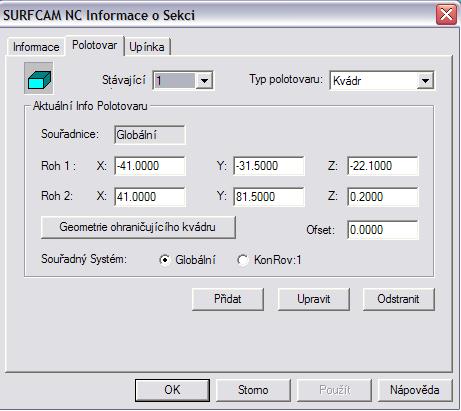This screenshot has width=461, height=411.
Task: Switch to the Informace tab
Action: pos(36,47)
